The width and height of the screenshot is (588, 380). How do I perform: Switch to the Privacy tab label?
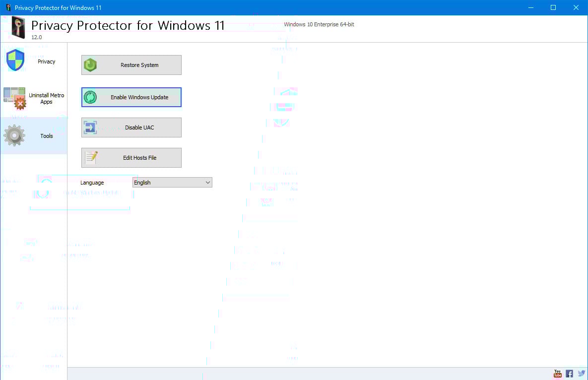click(47, 62)
